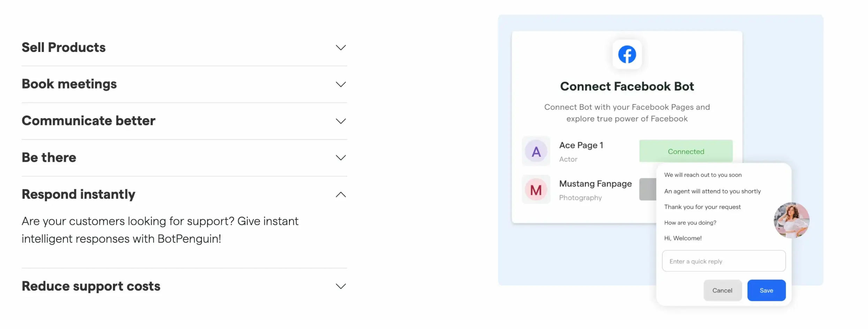Select the "Hi, Welcome!" quick reply

pyautogui.click(x=683, y=238)
